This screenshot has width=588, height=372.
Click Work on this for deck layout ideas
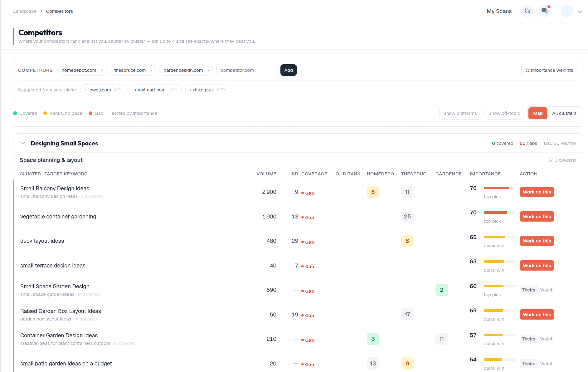[x=537, y=241]
